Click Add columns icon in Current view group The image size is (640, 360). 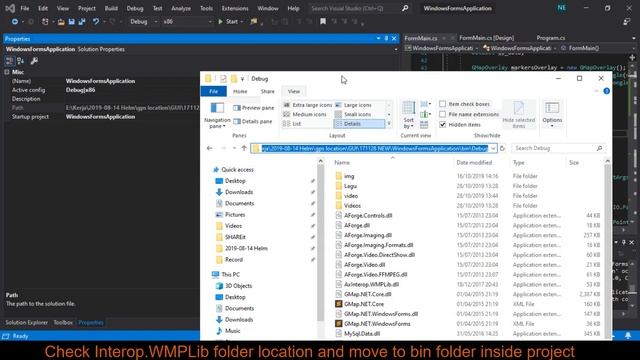tap(425, 114)
